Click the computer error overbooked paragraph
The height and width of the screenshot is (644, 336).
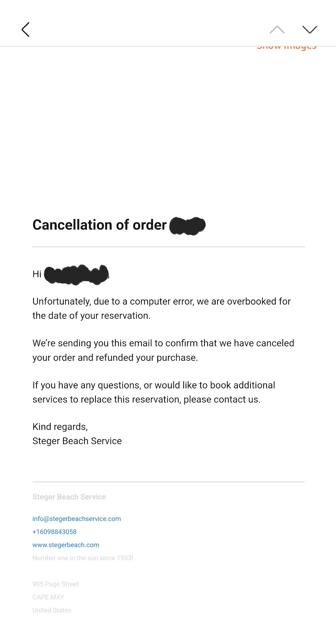pyautogui.click(x=161, y=308)
